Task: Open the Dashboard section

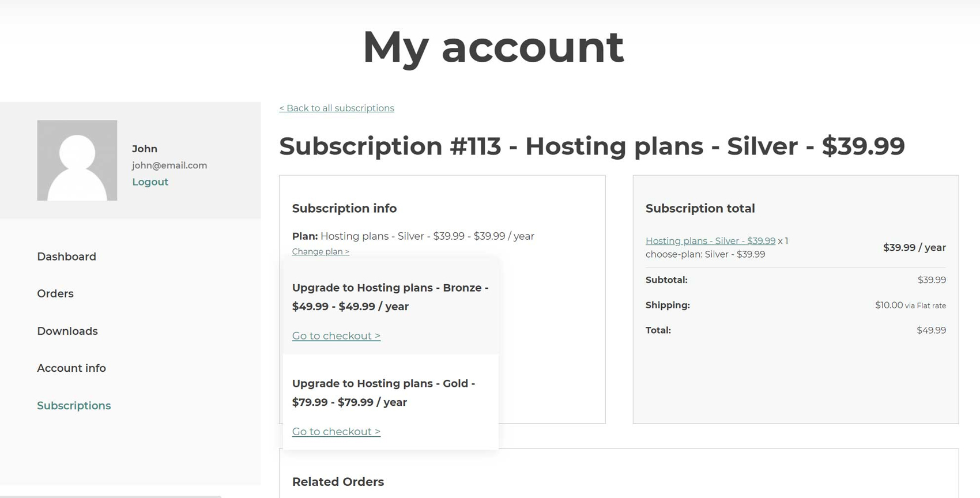Action: tap(66, 256)
